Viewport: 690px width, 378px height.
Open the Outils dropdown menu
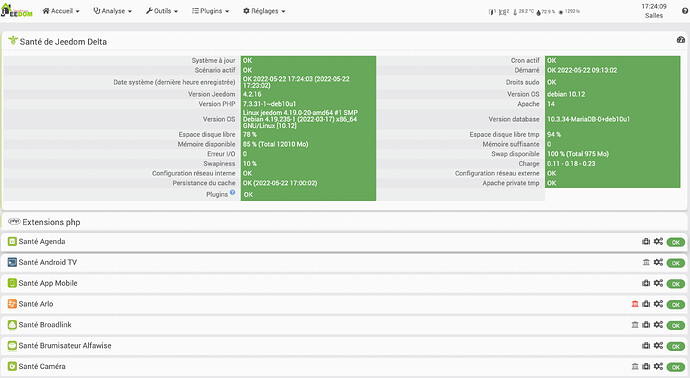(161, 11)
